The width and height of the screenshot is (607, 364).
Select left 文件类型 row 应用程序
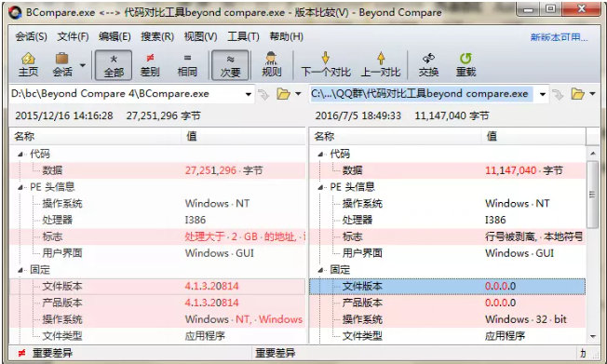tap(157, 336)
